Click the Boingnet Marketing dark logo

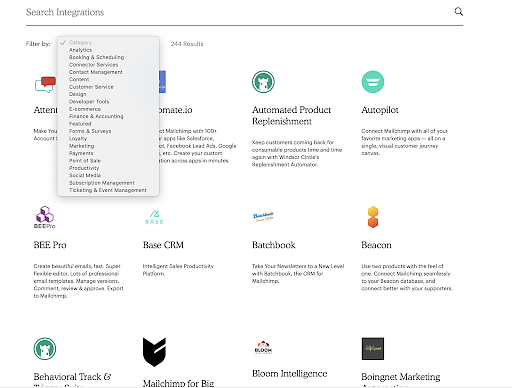point(373,349)
